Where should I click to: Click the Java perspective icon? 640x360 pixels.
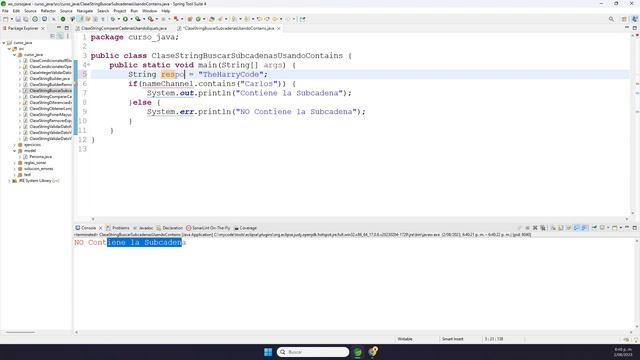coord(635,19)
